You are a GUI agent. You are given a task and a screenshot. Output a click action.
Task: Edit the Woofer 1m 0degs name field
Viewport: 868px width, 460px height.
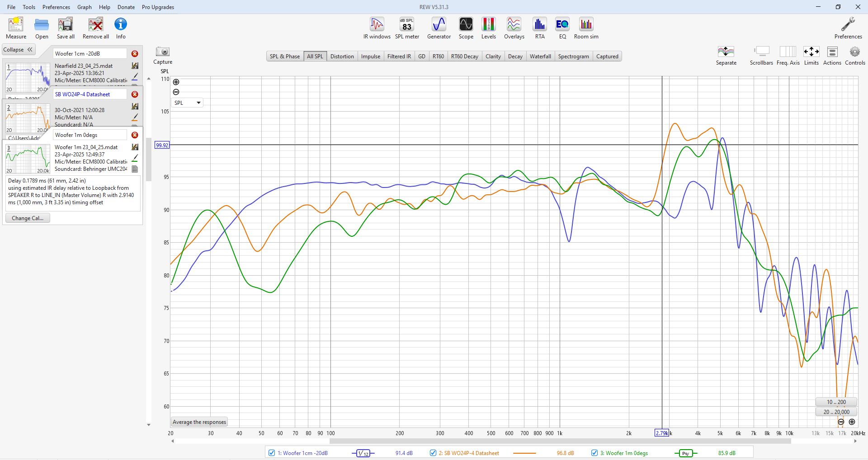point(90,135)
